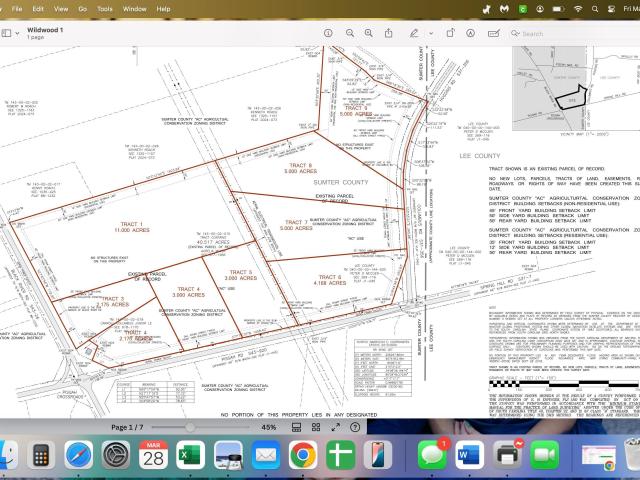The width and height of the screenshot is (640, 480).
Task: Expand the markup pen options chevron
Action: tap(433, 33)
